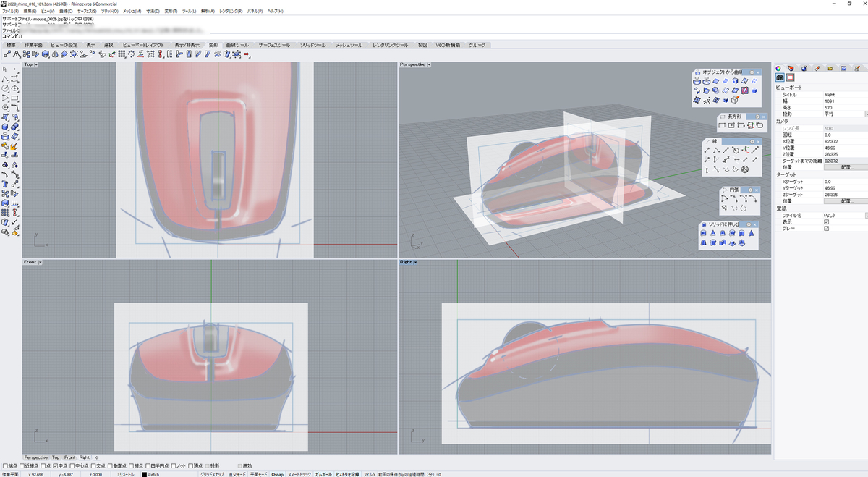The height and width of the screenshot is (477, 868).
Task: Click the ミリメートル units status pane
Action: 125,474
